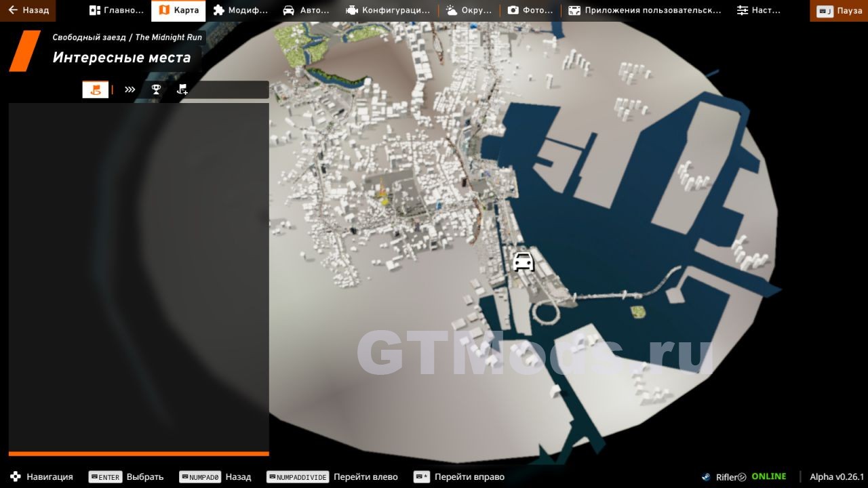Click the Навигация hint in bottom bar
Viewport: 868px width, 488px height.
click(x=41, y=476)
